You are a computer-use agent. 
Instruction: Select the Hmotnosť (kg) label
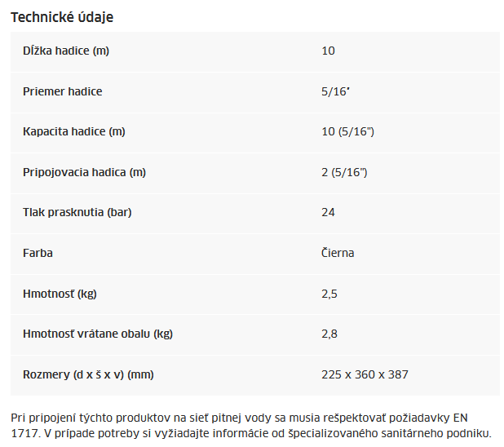coord(60,294)
